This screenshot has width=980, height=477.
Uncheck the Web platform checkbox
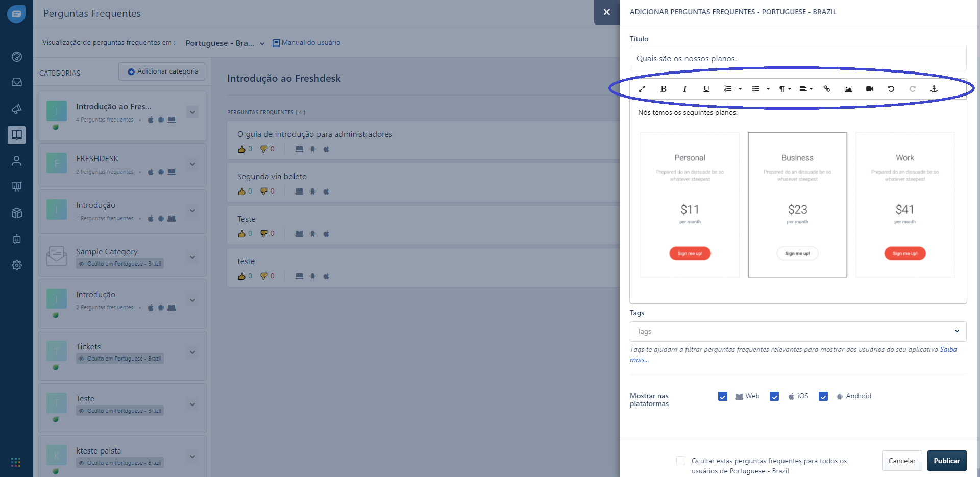723,396
